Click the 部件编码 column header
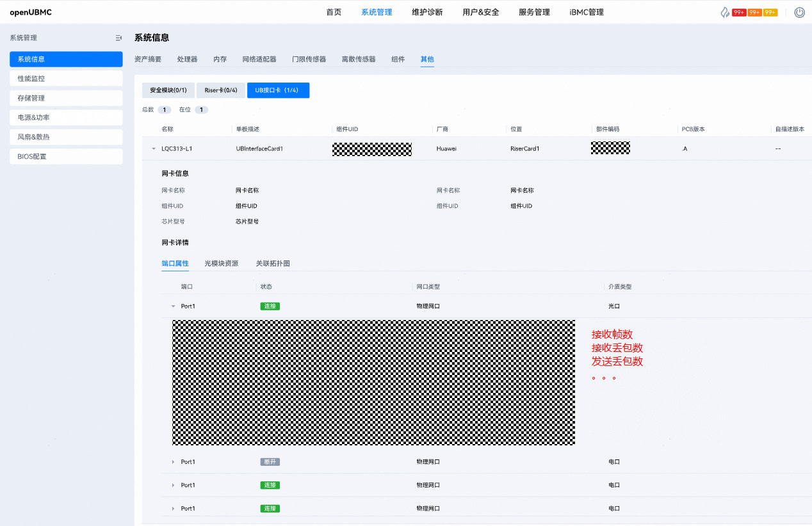Image resolution: width=812 pixels, height=526 pixels. 608,129
